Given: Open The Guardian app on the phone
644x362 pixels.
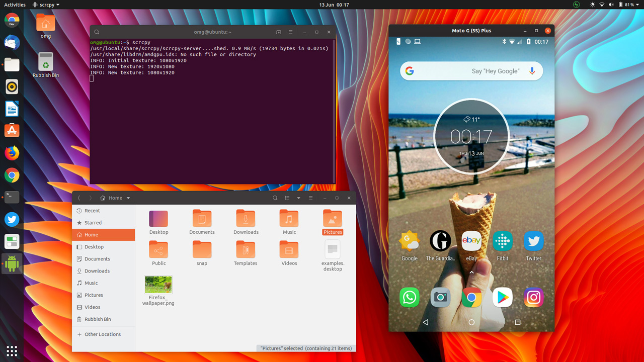Looking at the screenshot, I should pos(440,241).
